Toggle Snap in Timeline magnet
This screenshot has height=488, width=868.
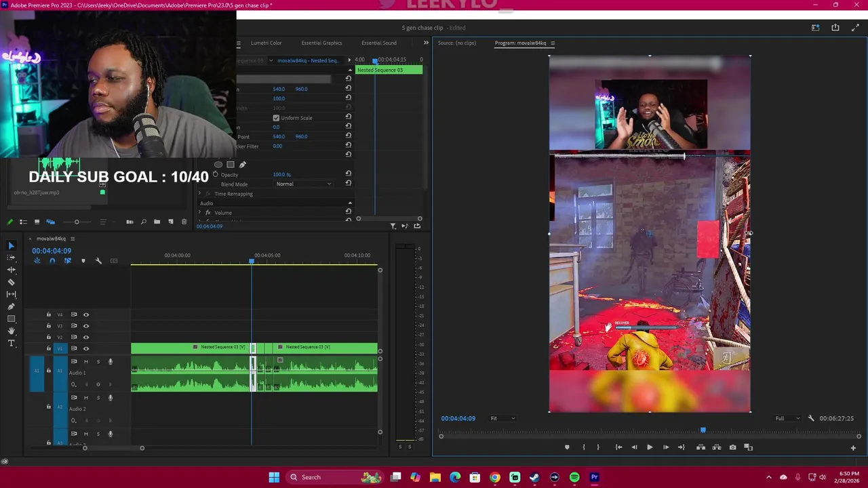(52, 261)
